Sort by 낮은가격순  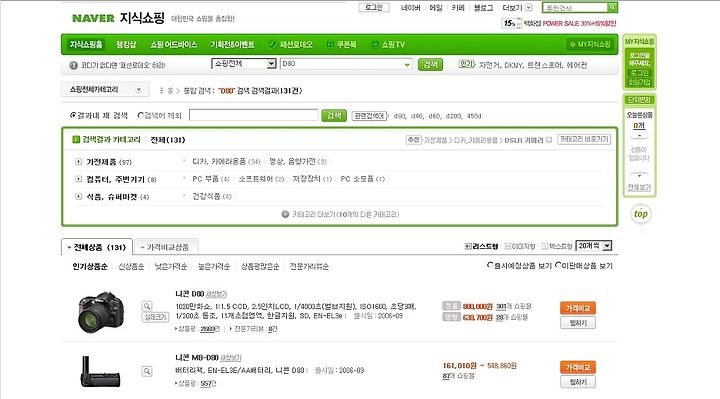[171, 266]
